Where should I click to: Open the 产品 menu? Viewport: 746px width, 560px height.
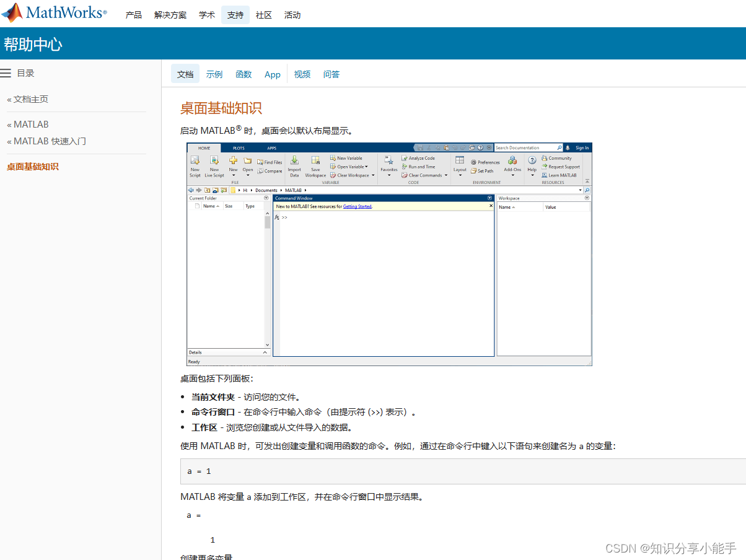[x=134, y=15]
